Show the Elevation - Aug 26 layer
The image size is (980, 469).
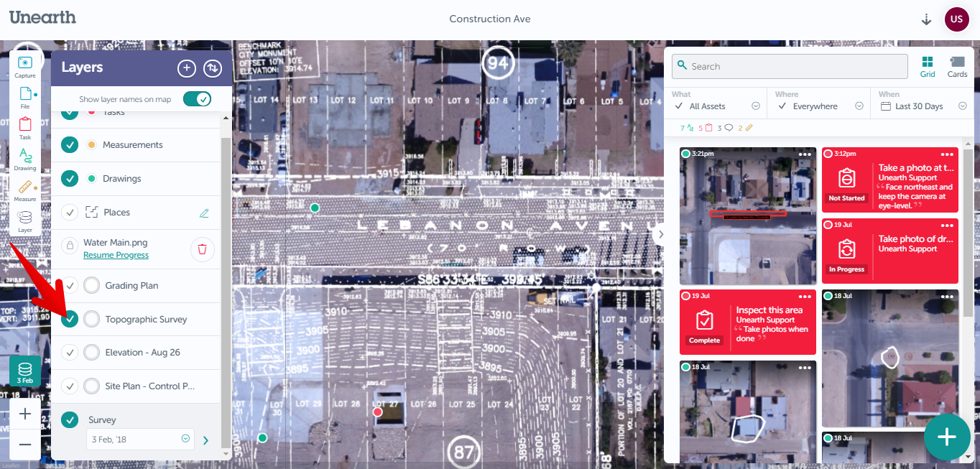(x=70, y=353)
